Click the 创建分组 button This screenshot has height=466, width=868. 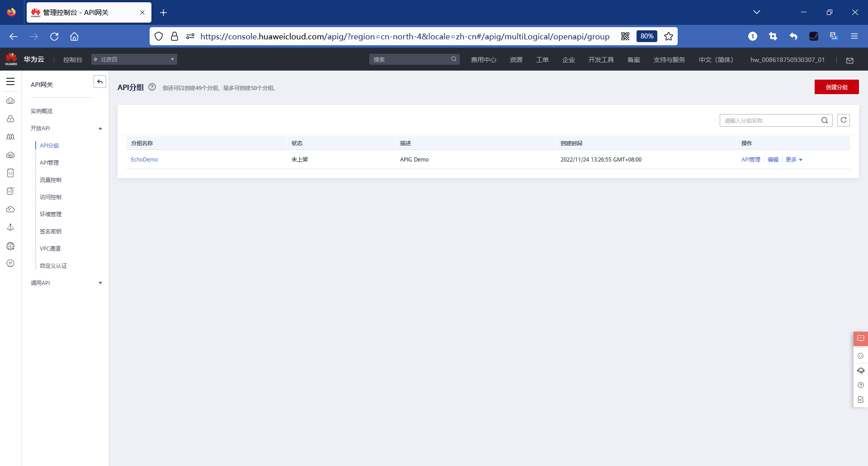pyautogui.click(x=836, y=87)
